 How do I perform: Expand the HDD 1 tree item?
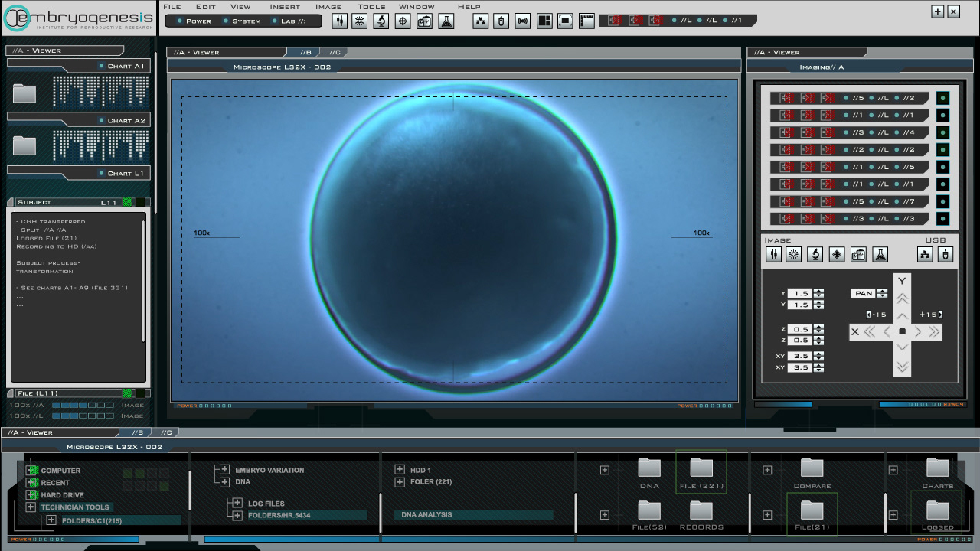pyautogui.click(x=400, y=470)
